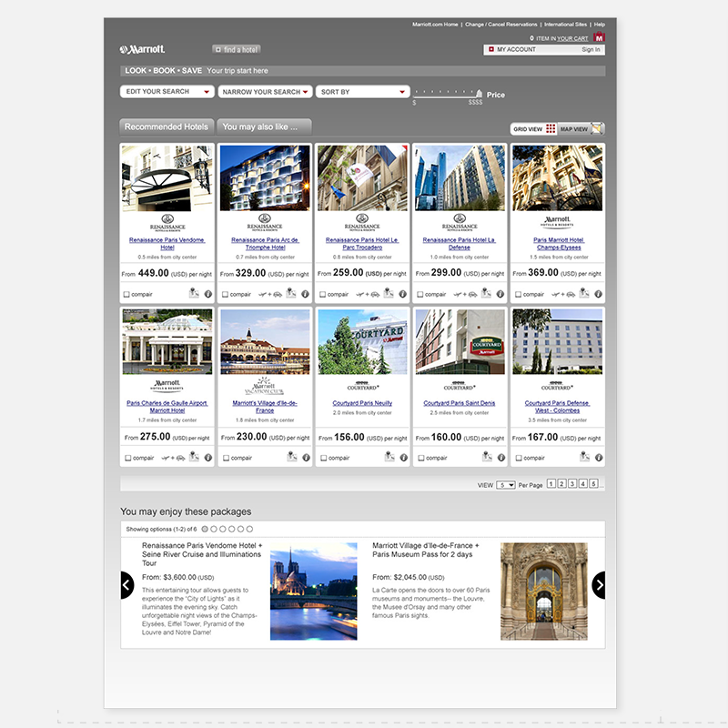Click the Sign In link
The height and width of the screenshot is (728, 728).
[591, 50]
